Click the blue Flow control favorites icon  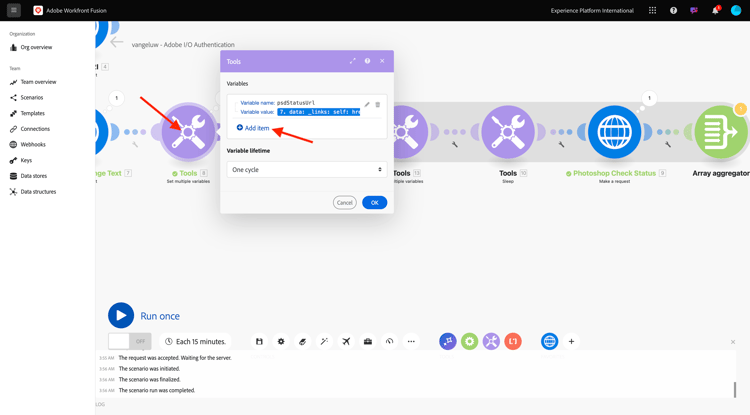pos(448,341)
